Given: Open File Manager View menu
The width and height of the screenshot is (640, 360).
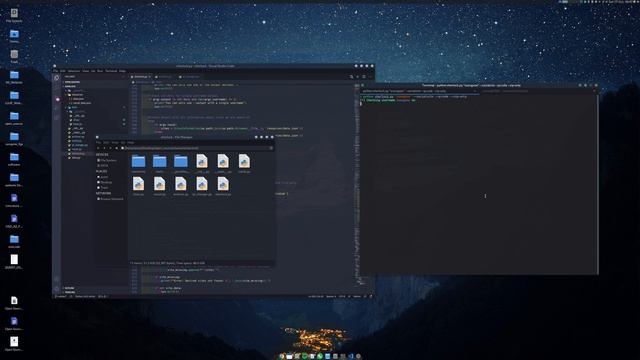Looking at the screenshot, I should 115,142.
